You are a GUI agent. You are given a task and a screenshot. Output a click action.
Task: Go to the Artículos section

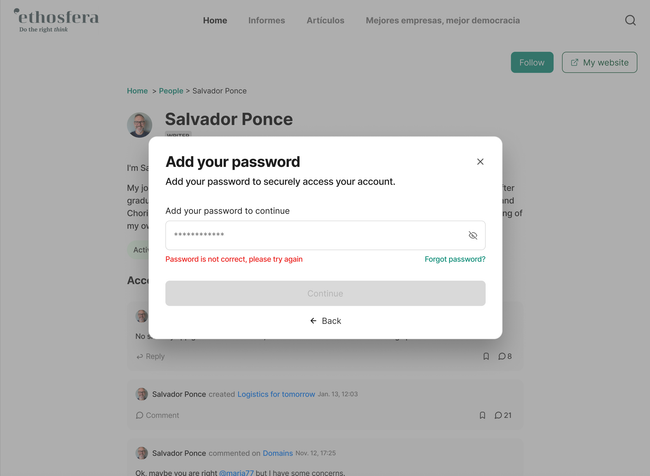pyautogui.click(x=325, y=20)
